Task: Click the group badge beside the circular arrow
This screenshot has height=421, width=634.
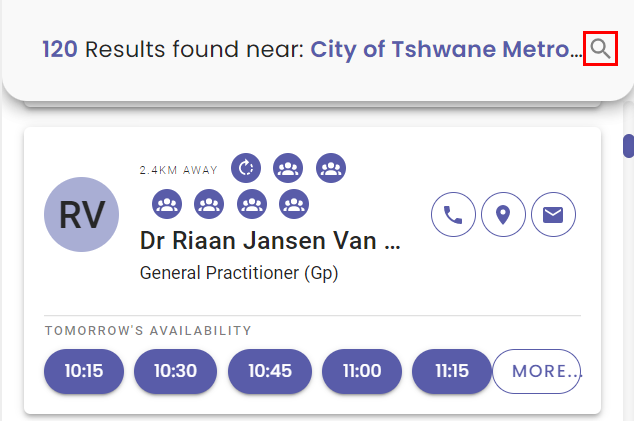Action: [288, 168]
